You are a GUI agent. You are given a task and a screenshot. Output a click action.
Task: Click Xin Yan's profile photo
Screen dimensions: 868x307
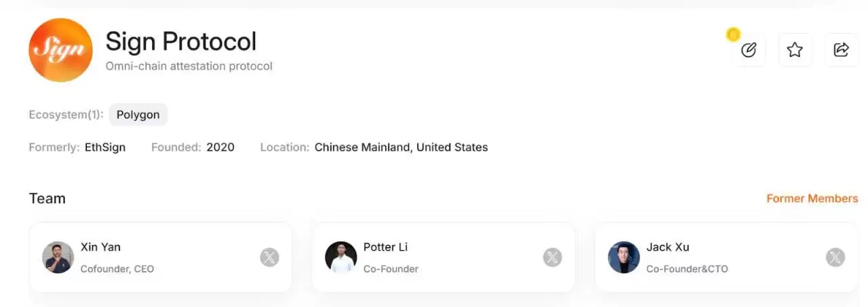(x=58, y=257)
